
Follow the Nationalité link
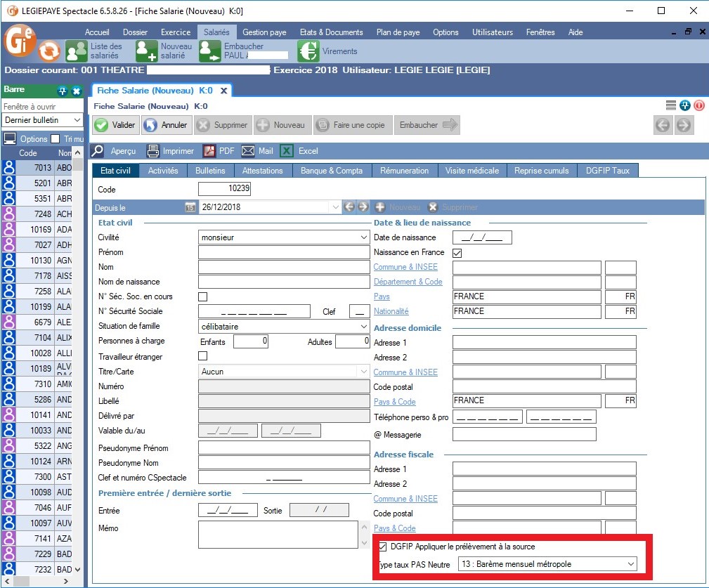tap(391, 311)
